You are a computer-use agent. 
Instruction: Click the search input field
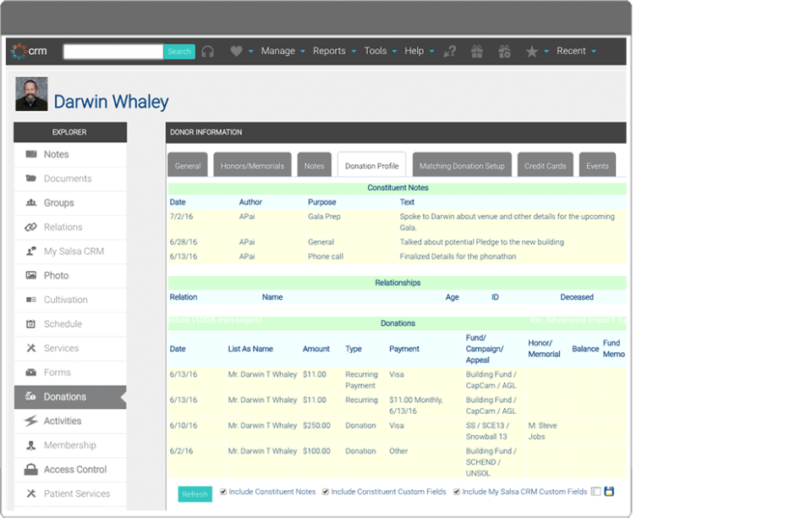tap(113, 52)
